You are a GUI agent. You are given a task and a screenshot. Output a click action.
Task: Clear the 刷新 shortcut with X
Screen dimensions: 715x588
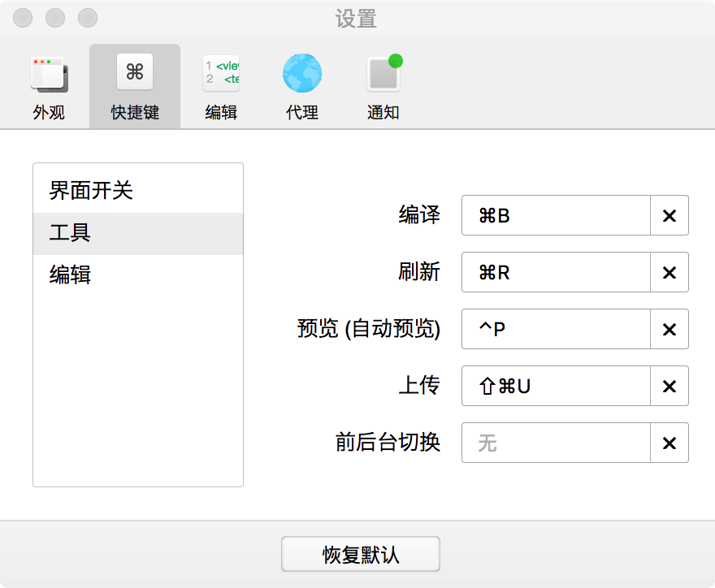coord(669,273)
